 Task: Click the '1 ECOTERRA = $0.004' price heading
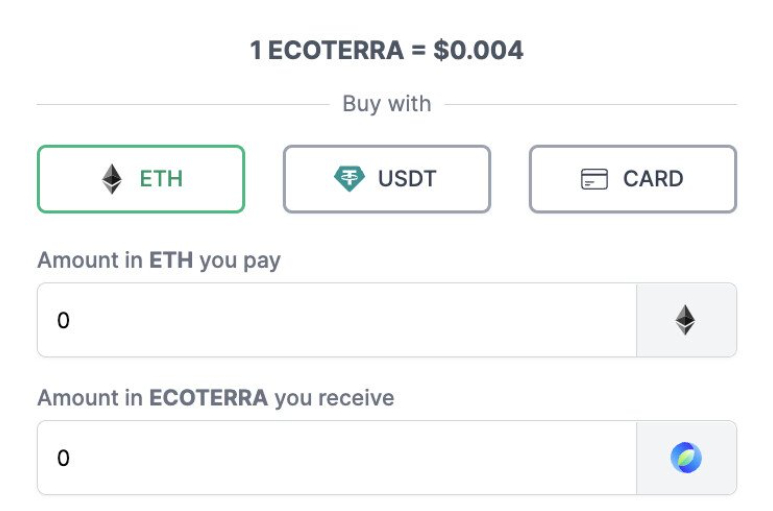click(387, 50)
